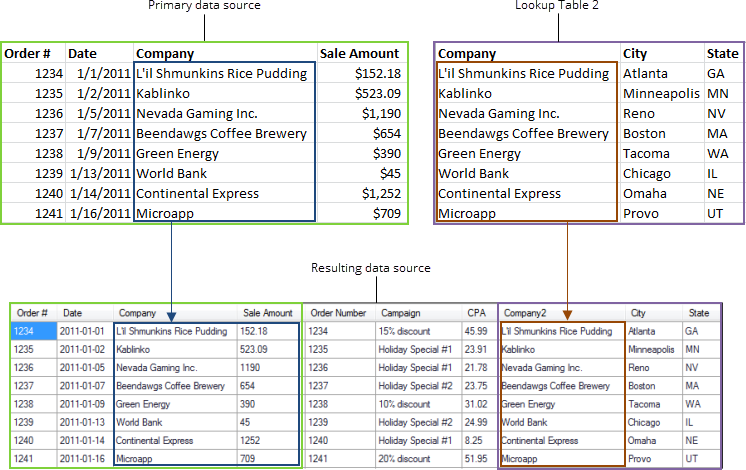Select 'Atlanta' in Lookup Table 2
Viewport: 746px width, 470px height.
click(645, 74)
